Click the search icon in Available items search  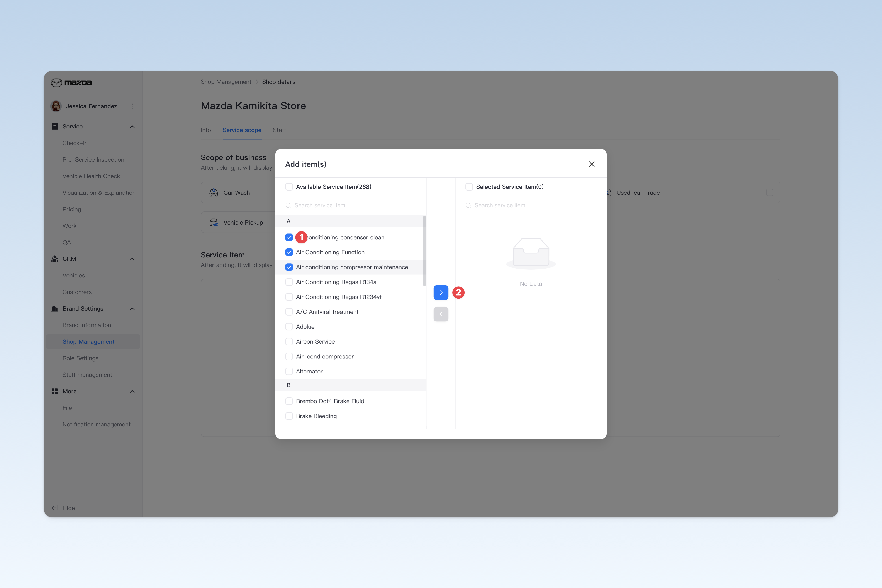288,206
